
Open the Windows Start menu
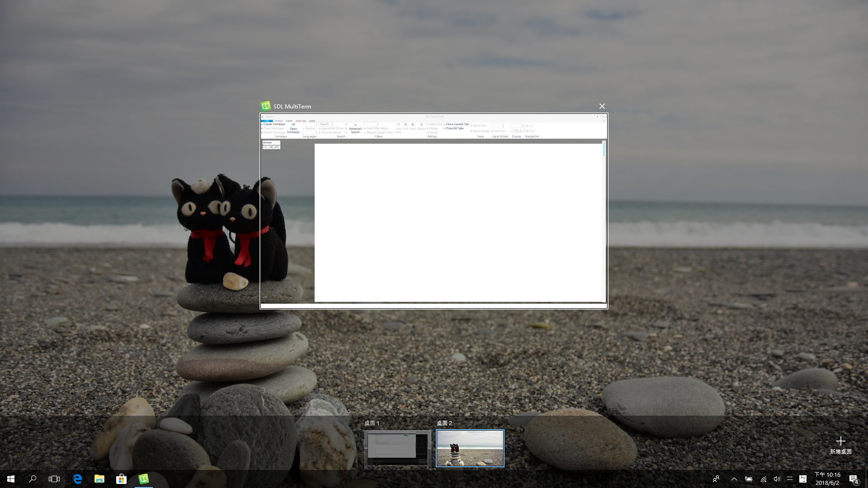pyautogui.click(x=11, y=479)
